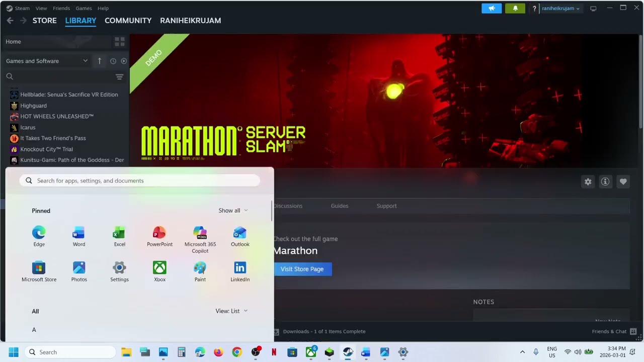Open raniheikrujam account dropdown
This screenshot has height=362, width=644.
pyautogui.click(x=560, y=9)
